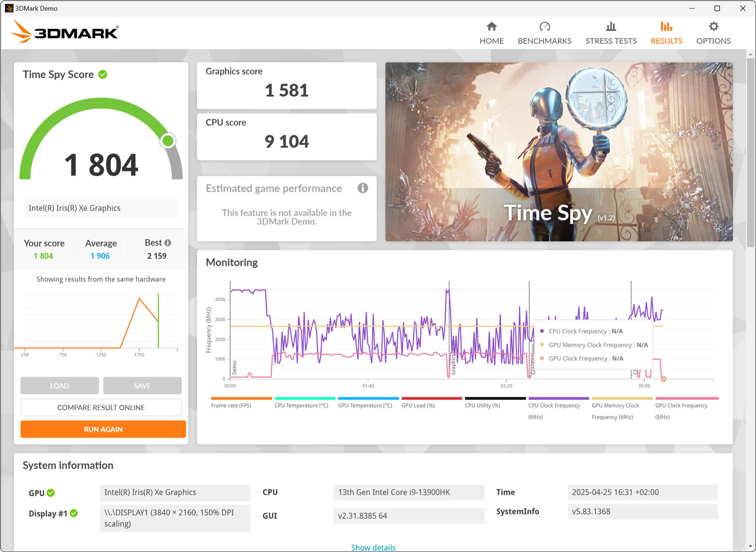Click the Display #1 validation checkmark
This screenshot has width=756, height=552.
74,513
